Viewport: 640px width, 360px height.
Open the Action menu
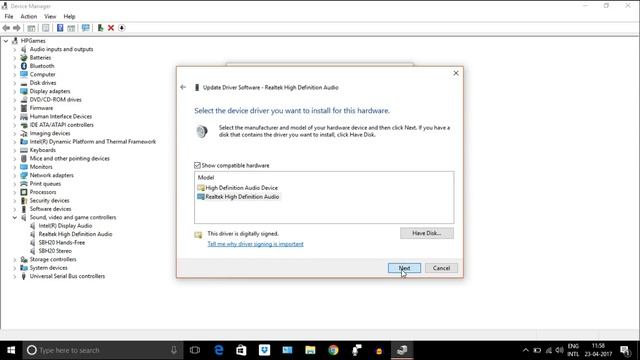[x=29, y=16]
